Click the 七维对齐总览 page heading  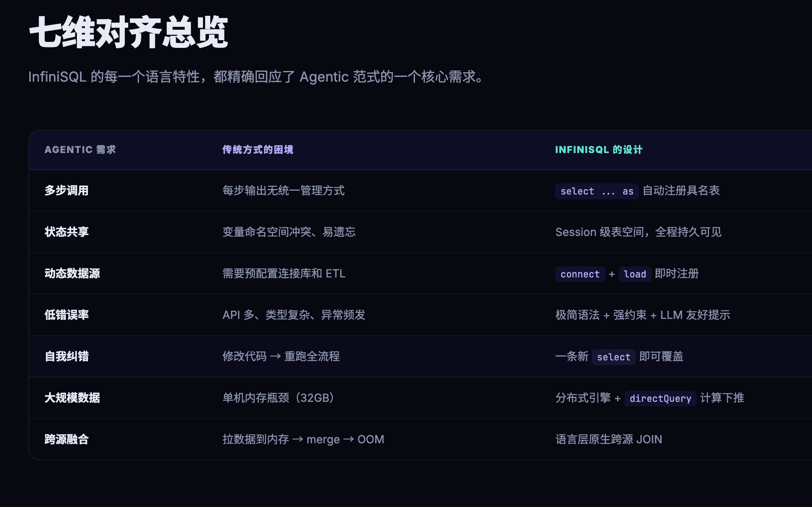[x=128, y=32]
